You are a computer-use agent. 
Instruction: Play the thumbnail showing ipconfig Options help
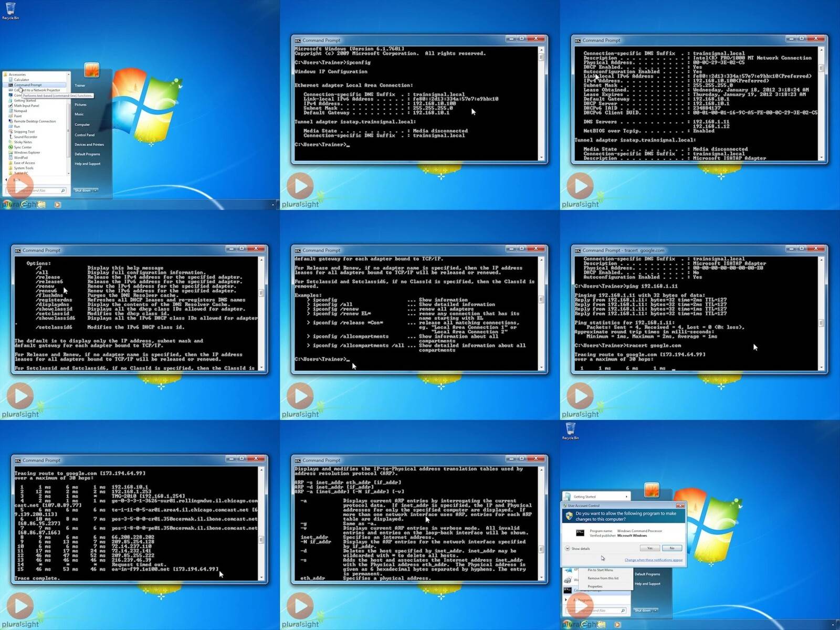pyautogui.click(x=20, y=396)
